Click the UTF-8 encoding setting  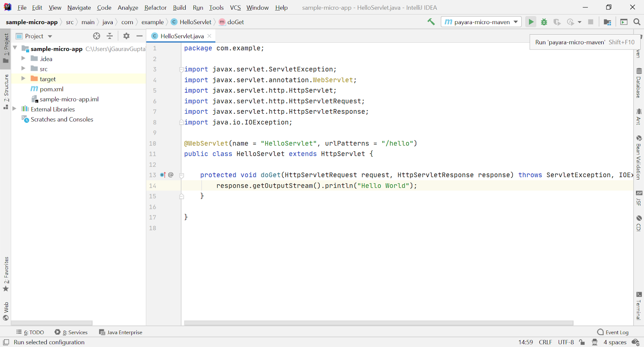pyautogui.click(x=566, y=342)
